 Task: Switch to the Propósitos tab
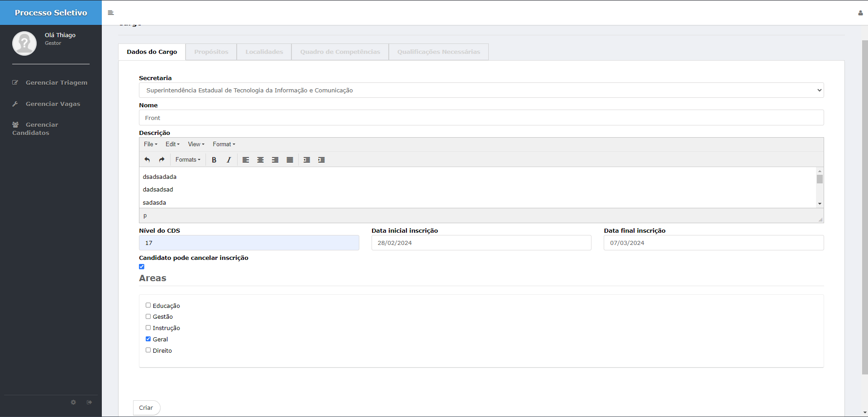pos(211,52)
